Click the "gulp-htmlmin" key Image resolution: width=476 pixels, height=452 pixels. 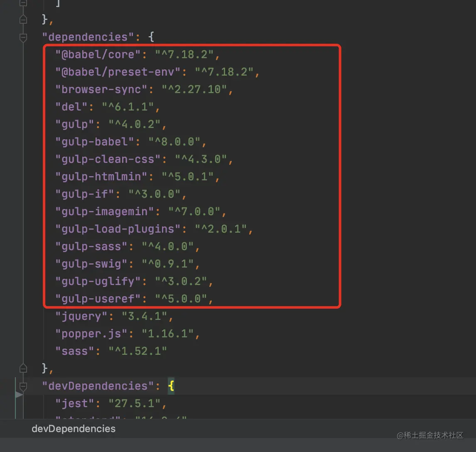click(x=101, y=177)
